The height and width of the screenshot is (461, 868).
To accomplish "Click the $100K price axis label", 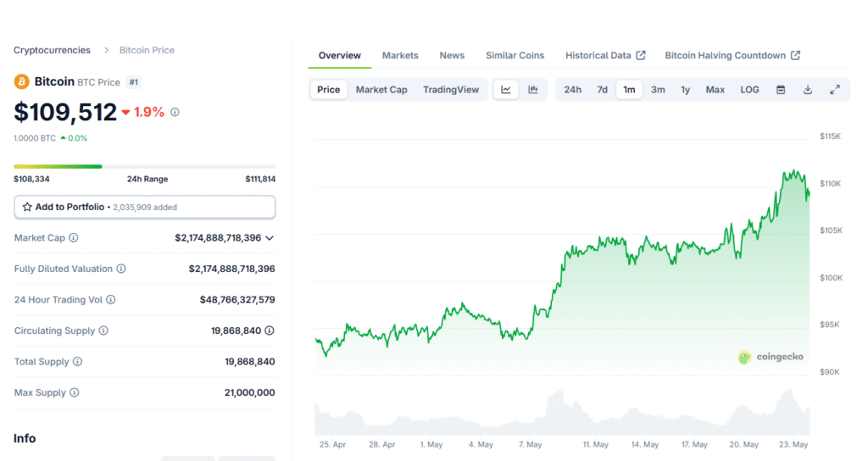I will [832, 278].
